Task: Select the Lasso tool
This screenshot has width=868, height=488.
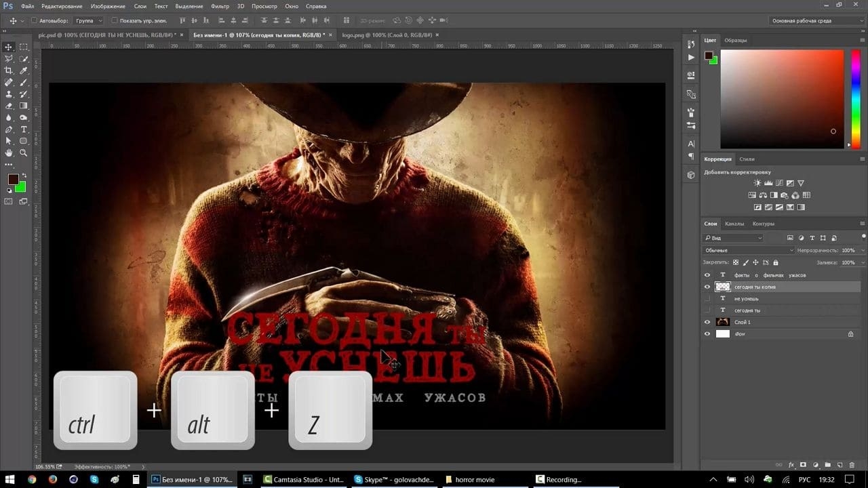Action: [9, 59]
